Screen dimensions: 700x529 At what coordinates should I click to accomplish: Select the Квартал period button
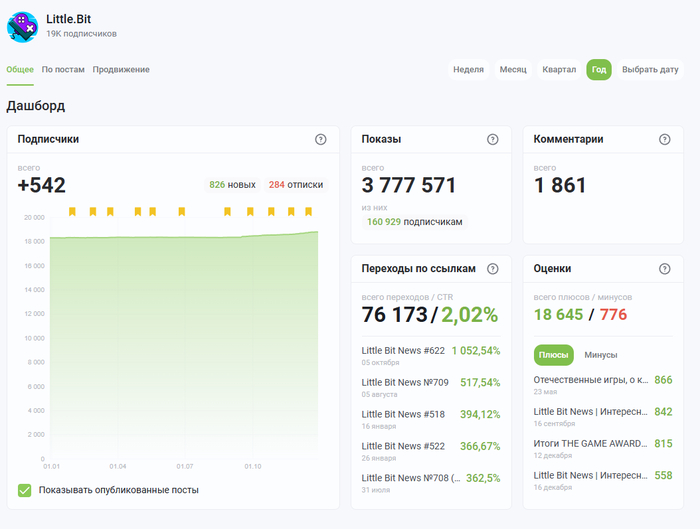coord(559,70)
